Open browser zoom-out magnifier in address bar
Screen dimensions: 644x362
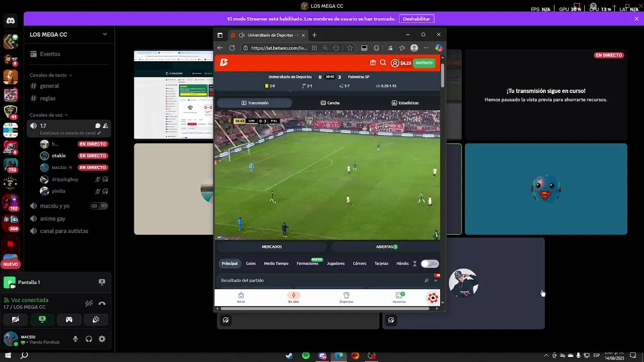pos(325,48)
